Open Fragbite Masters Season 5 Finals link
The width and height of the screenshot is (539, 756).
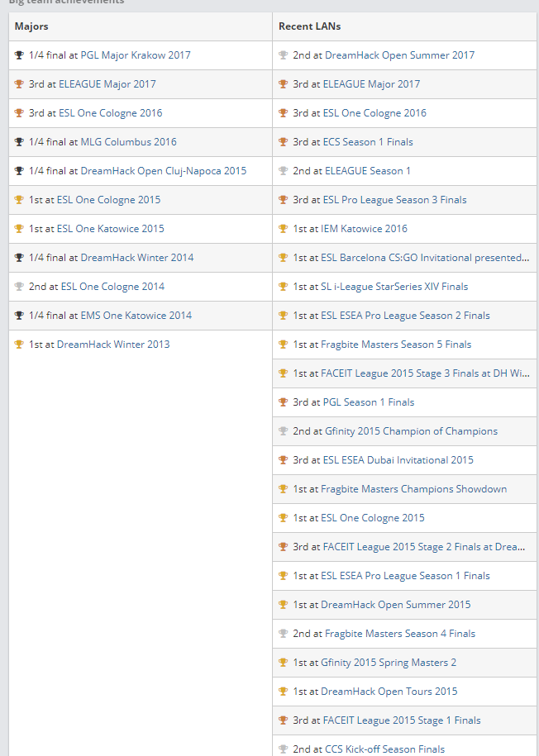click(x=396, y=345)
